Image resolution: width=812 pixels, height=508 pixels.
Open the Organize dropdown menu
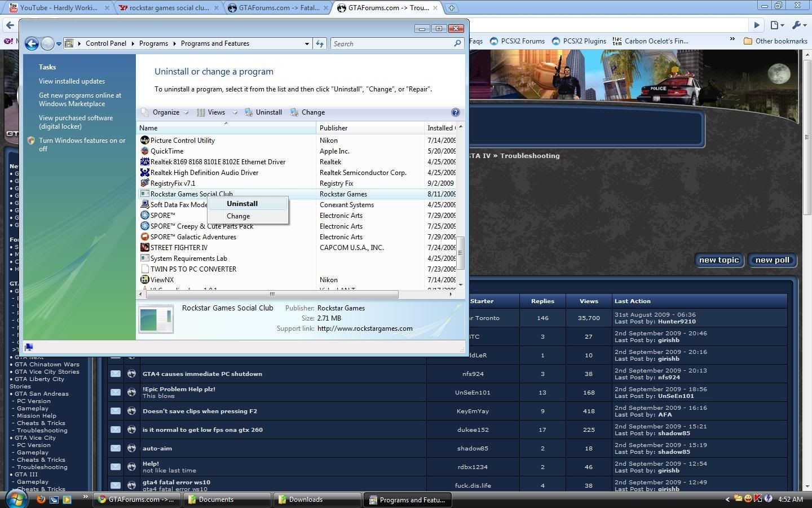(166, 112)
